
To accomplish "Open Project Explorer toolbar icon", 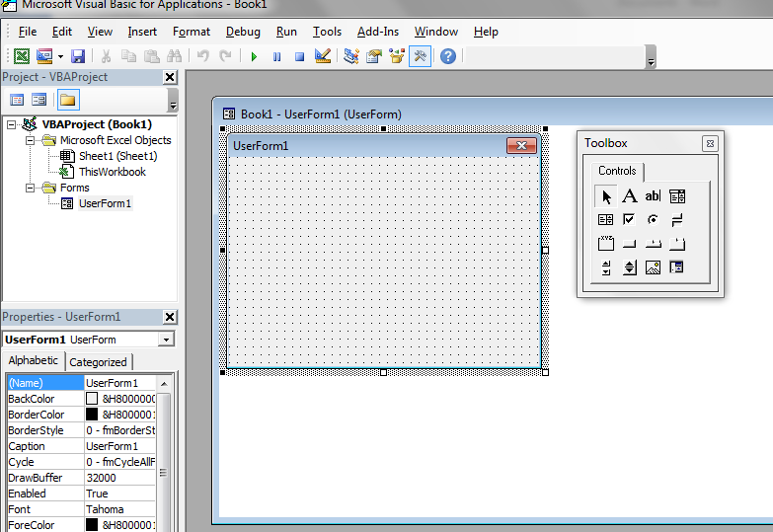I will tap(351, 56).
